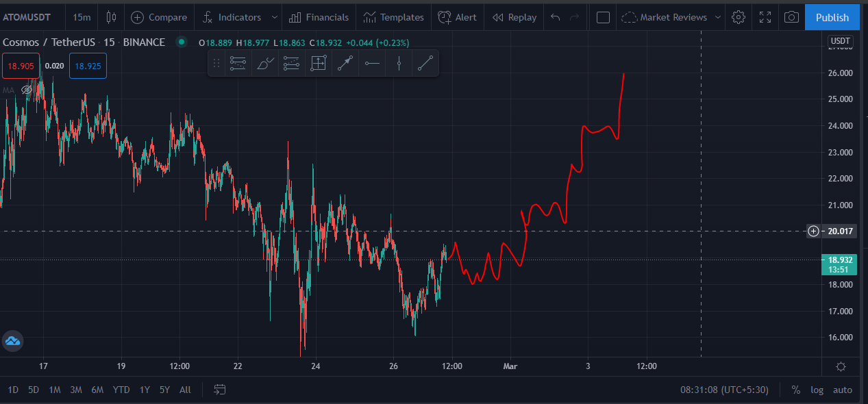Screen dimensions: 868x404
Task: Toggle log scale
Action: (817, 390)
